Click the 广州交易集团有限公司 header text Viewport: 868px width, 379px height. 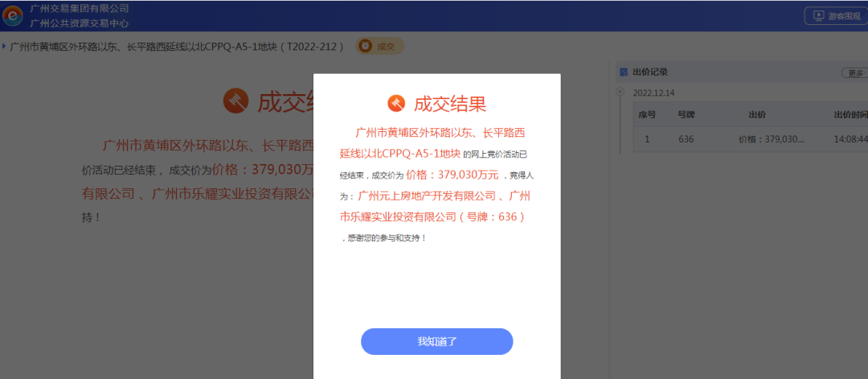tap(80, 8)
